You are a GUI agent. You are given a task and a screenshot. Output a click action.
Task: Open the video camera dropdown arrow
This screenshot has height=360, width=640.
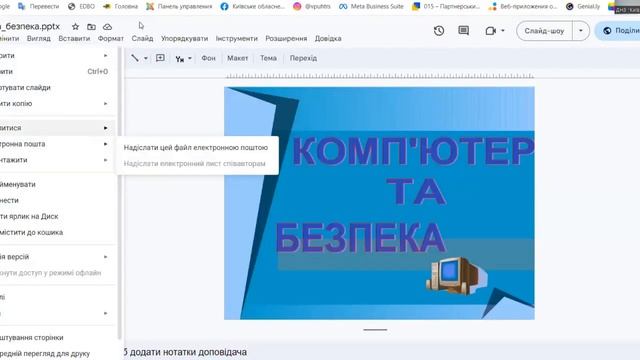503,31
